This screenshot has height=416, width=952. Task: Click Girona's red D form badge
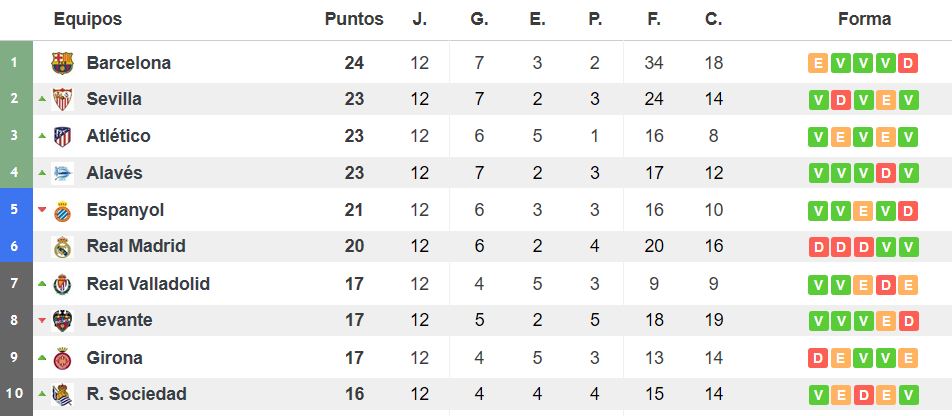coord(818,358)
